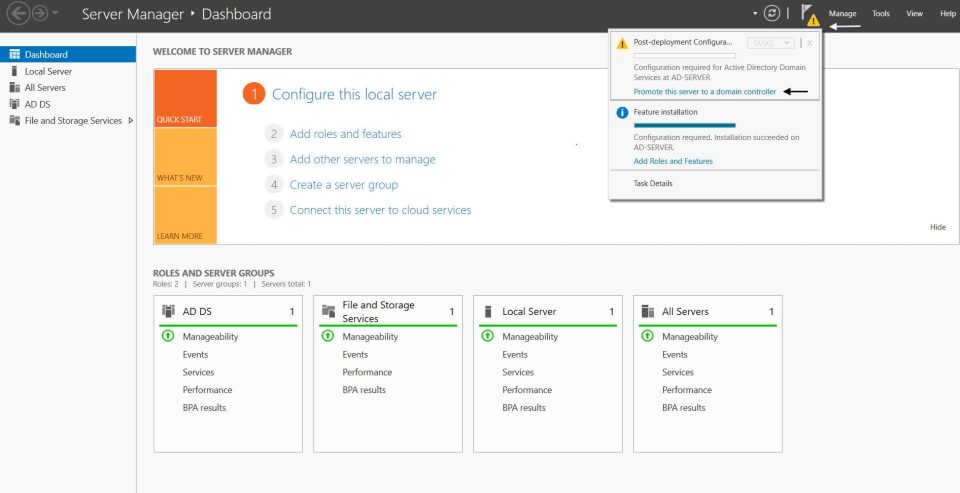Image resolution: width=960 pixels, height=493 pixels.
Task: Click Promote this server to a domain controller
Action: (705, 92)
